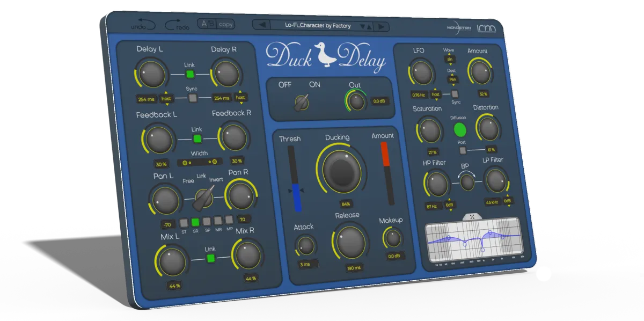Copy settings with the copy button
Image resolution: width=644 pixels, height=321 pixels.
tap(226, 24)
